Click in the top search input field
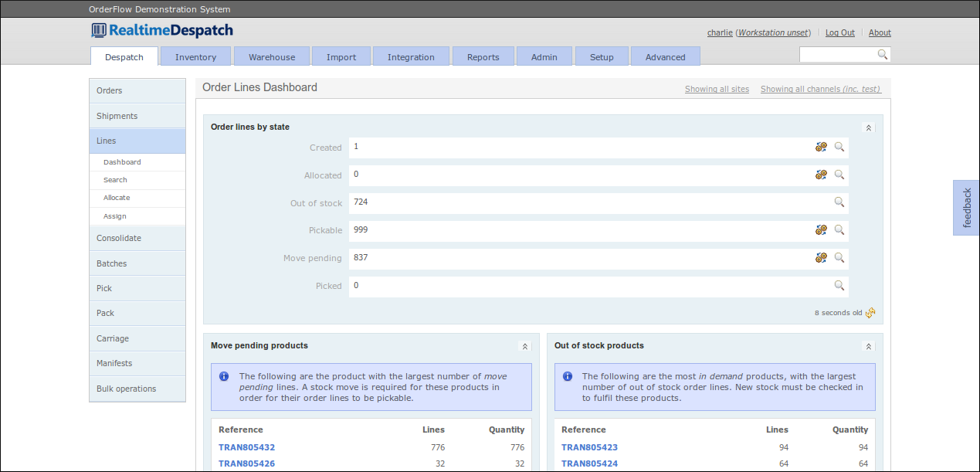 tap(838, 55)
